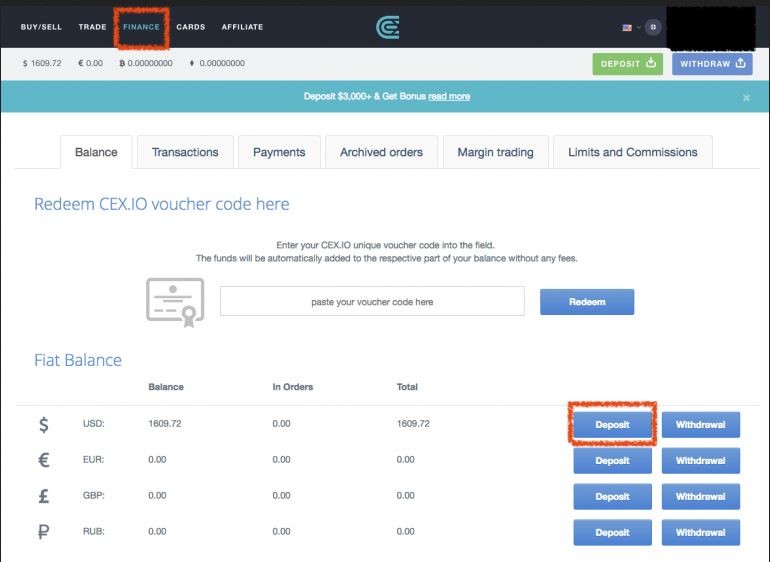
Task: Click the pound sign icon in GBP row
Action: 44,496
